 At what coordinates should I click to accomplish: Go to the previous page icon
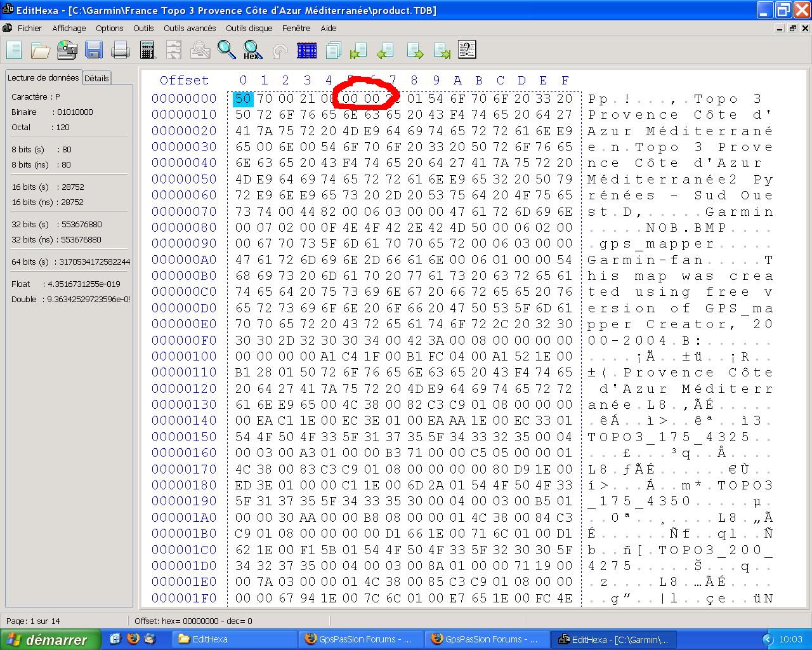tap(385, 51)
